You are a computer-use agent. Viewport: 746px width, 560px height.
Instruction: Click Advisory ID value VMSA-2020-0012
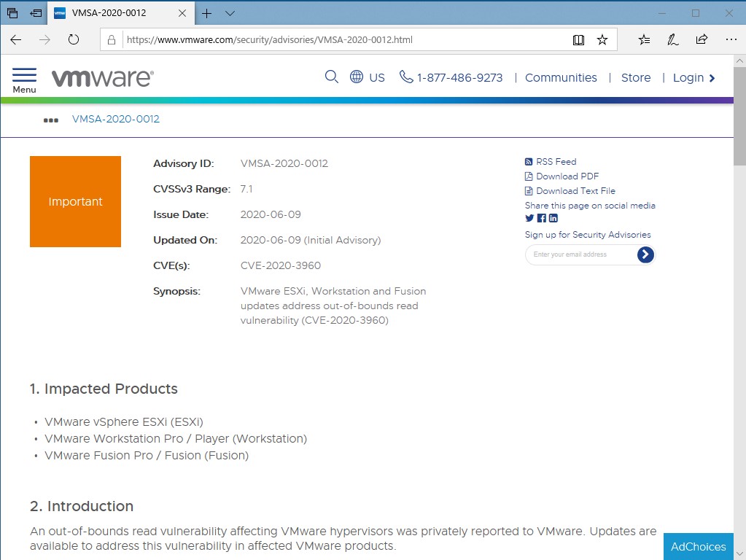pos(284,163)
